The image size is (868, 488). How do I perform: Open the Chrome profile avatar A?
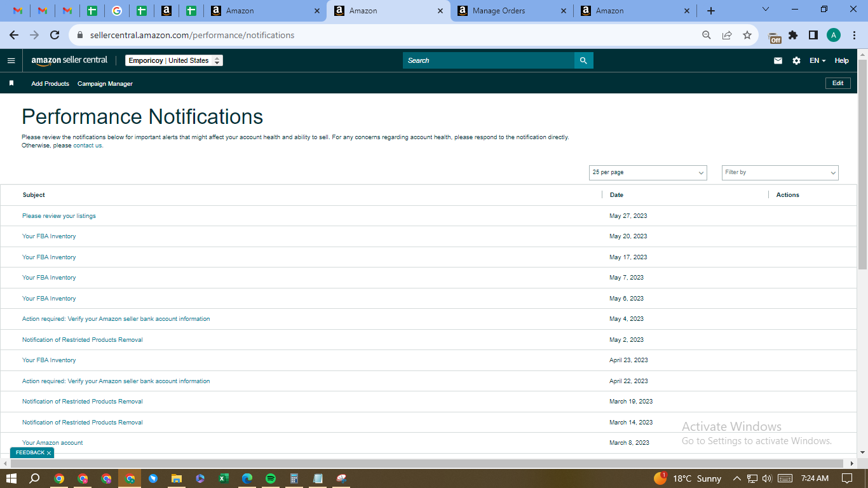coord(834,35)
